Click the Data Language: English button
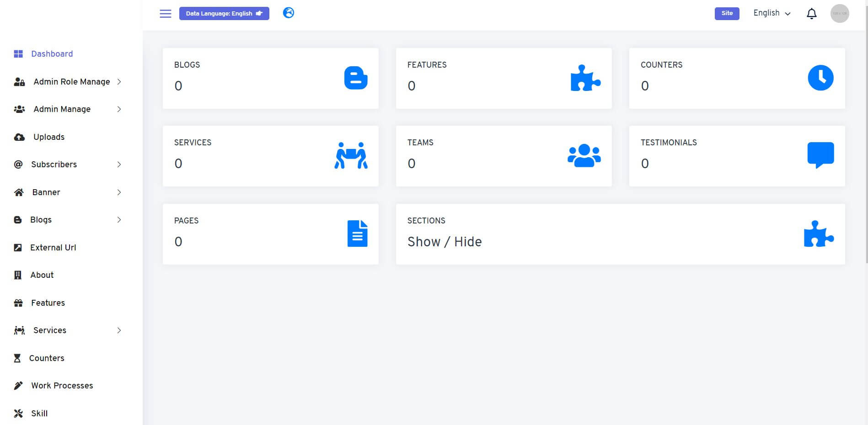 pyautogui.click(x=224, y=13)
